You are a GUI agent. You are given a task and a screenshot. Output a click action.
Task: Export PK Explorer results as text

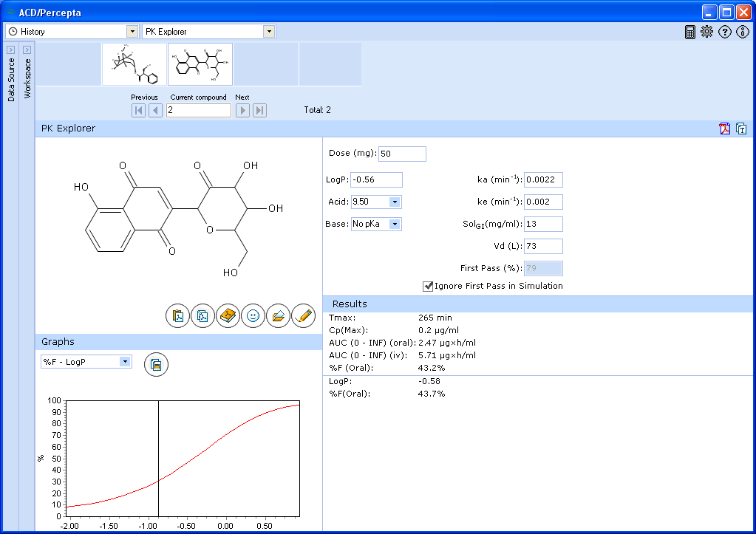tap(741, 129)
